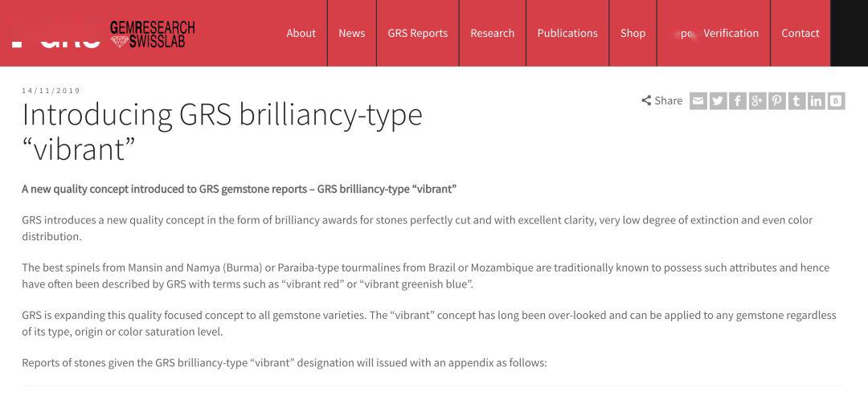Share the article on Facebook

tap(737, 100)
